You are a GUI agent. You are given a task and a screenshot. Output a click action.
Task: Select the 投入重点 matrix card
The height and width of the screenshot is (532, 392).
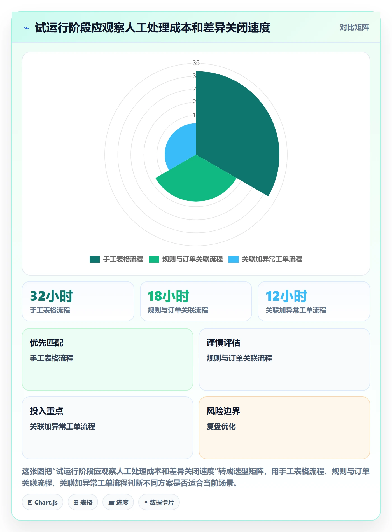click(108, 428)
